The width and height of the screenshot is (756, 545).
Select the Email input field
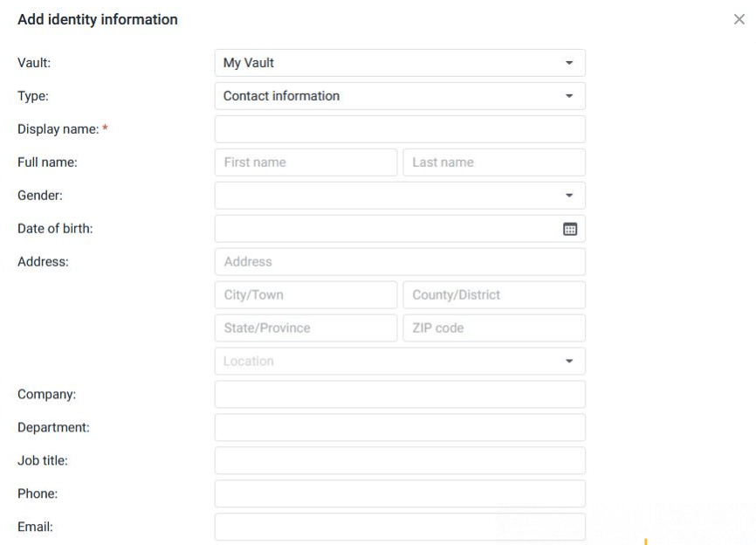[x=399, y=527]
